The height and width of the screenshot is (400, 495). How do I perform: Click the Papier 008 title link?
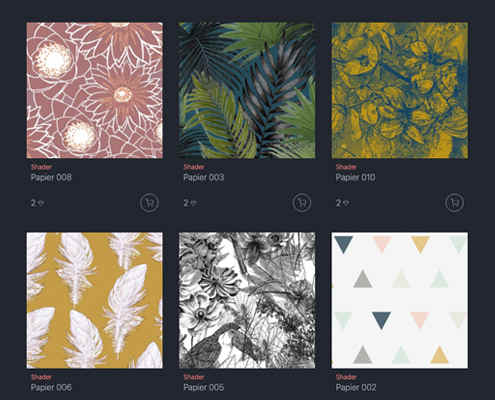pos(51,177)
